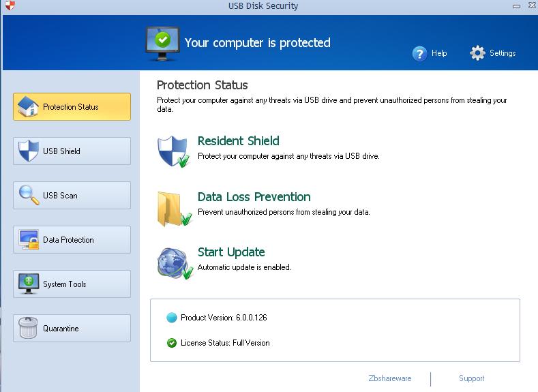538x392 pixels.
Task: Open the Data Protection section
Action: coord(72,239)
